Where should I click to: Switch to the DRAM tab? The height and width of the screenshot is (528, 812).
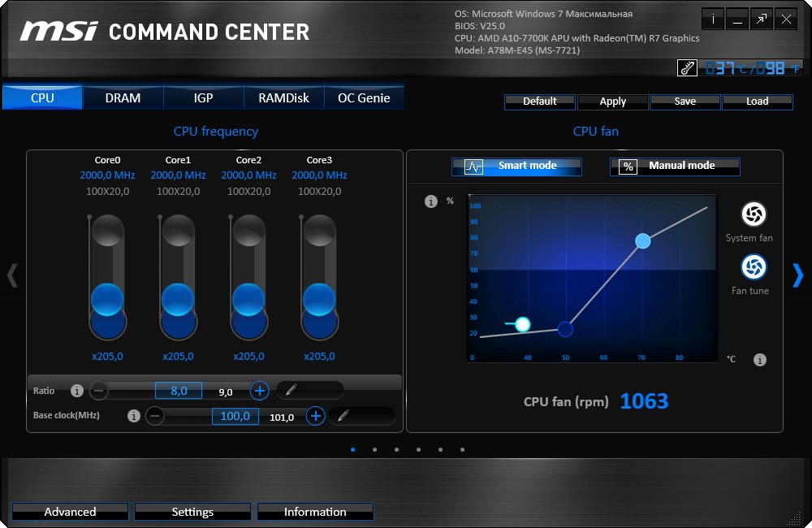pyautogui.click(x=123, y=97)
